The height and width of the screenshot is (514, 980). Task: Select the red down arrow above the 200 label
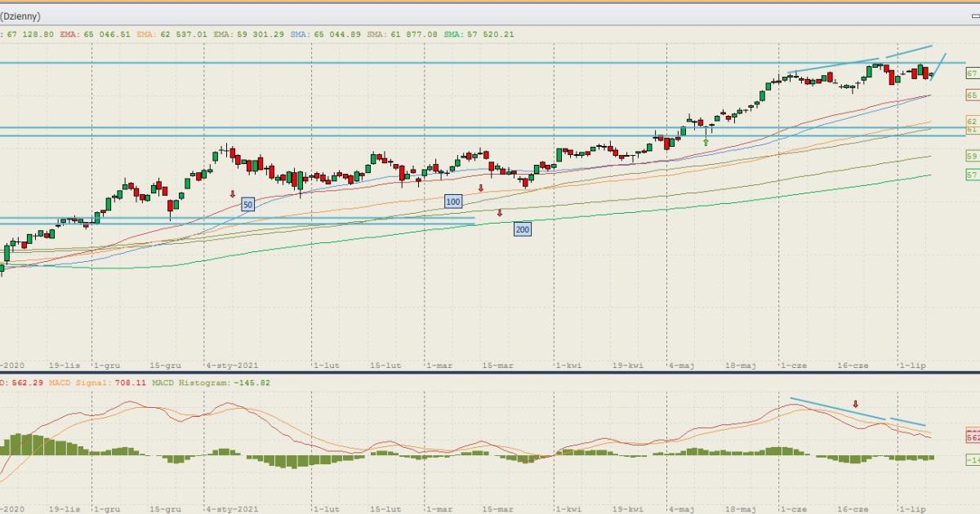pyautogui.click(x=500, y=213)
